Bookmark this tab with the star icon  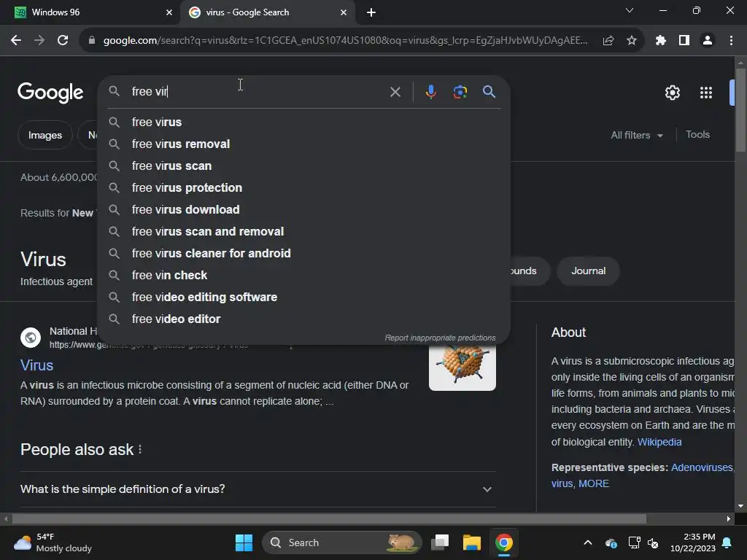pyautogui.click(x=632, y=41)
